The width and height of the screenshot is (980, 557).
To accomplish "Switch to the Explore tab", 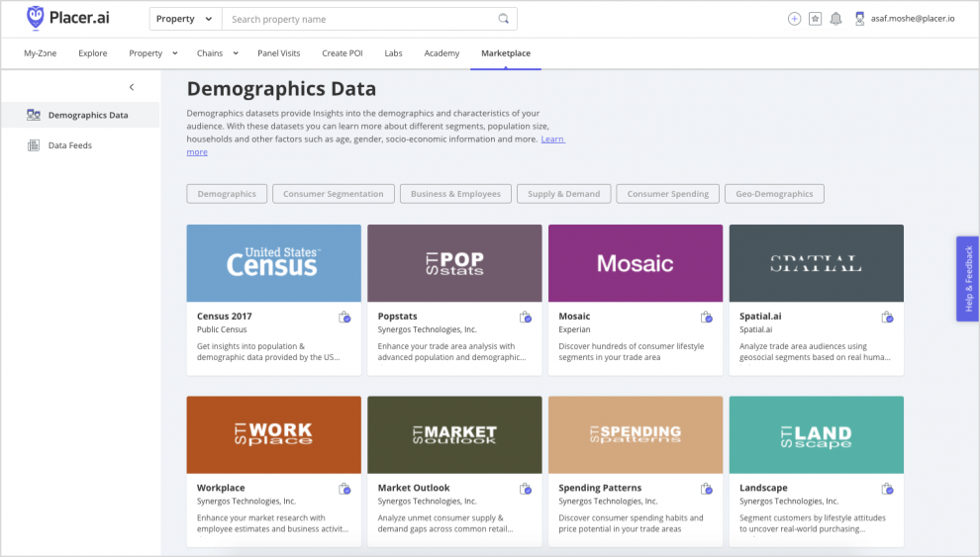I will tap(93, 53).
